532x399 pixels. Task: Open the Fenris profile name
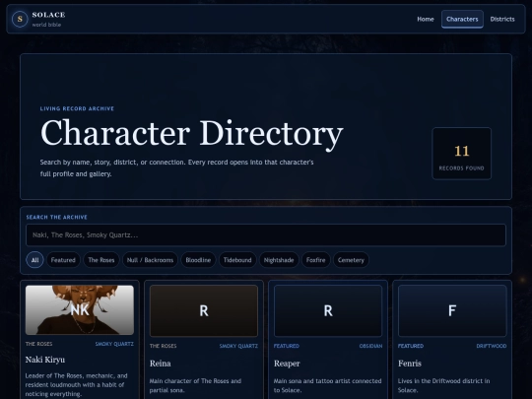coord(410,364)
